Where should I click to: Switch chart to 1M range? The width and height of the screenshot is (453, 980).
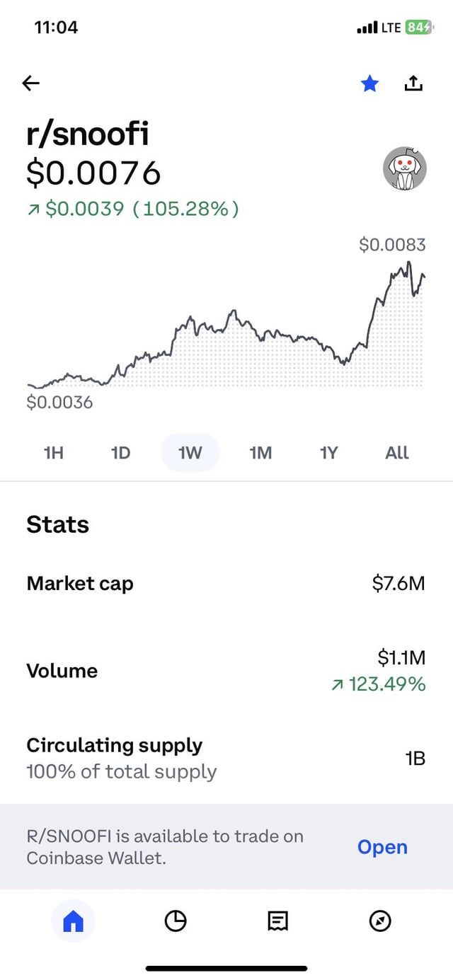click(x=260, y=452)
